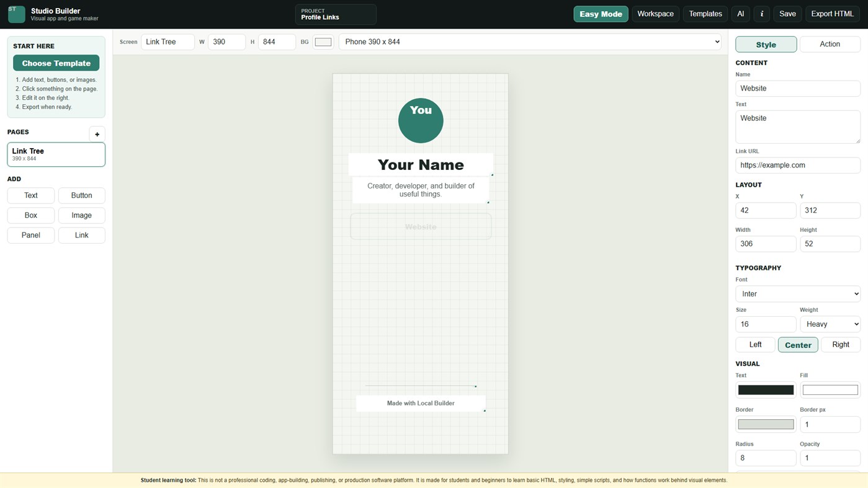Viewport: 868px width, 488px height.
Task: Add a Panel element
Action: 31,235
